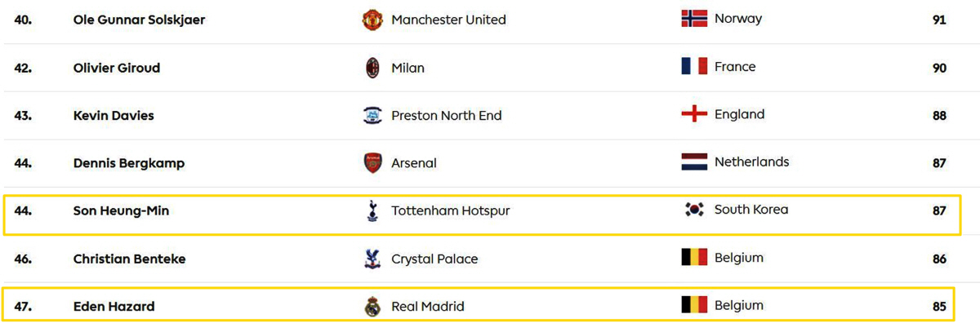Open Christian Benteke's player page
The image size is (980, 323).
pos(130,259)
